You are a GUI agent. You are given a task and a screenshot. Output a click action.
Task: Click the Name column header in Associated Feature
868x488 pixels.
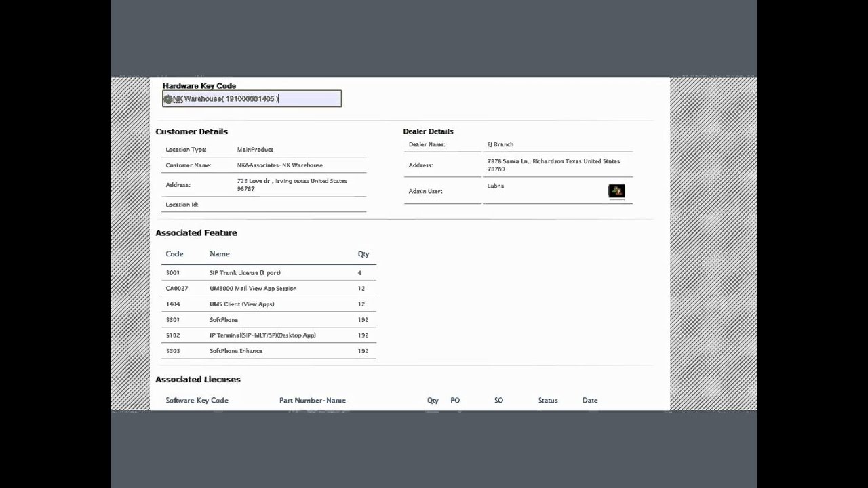click(x=220, y=254)
